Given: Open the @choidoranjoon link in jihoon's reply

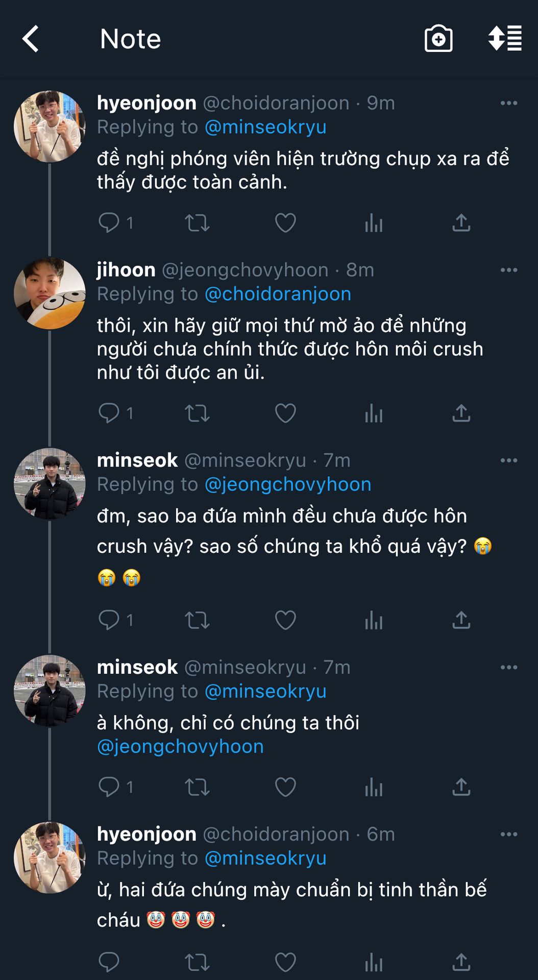Looking at the screenshot, I should (x=278, y=294).
